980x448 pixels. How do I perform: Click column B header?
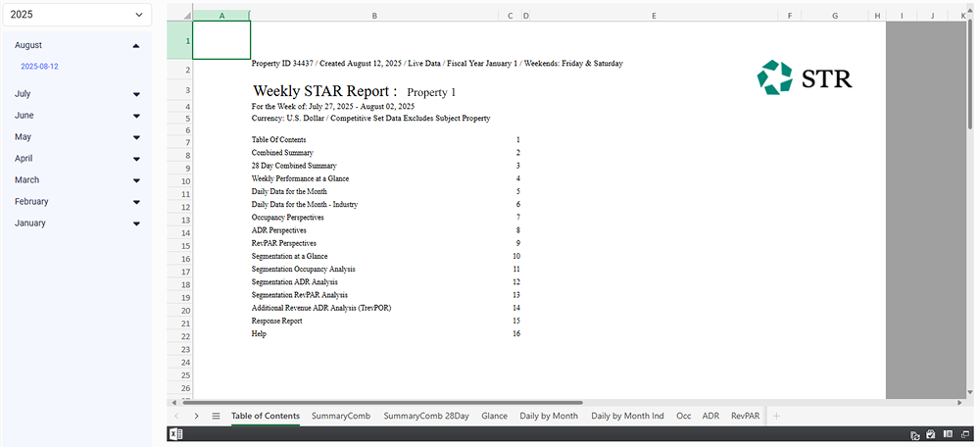[x=374, y=16]
